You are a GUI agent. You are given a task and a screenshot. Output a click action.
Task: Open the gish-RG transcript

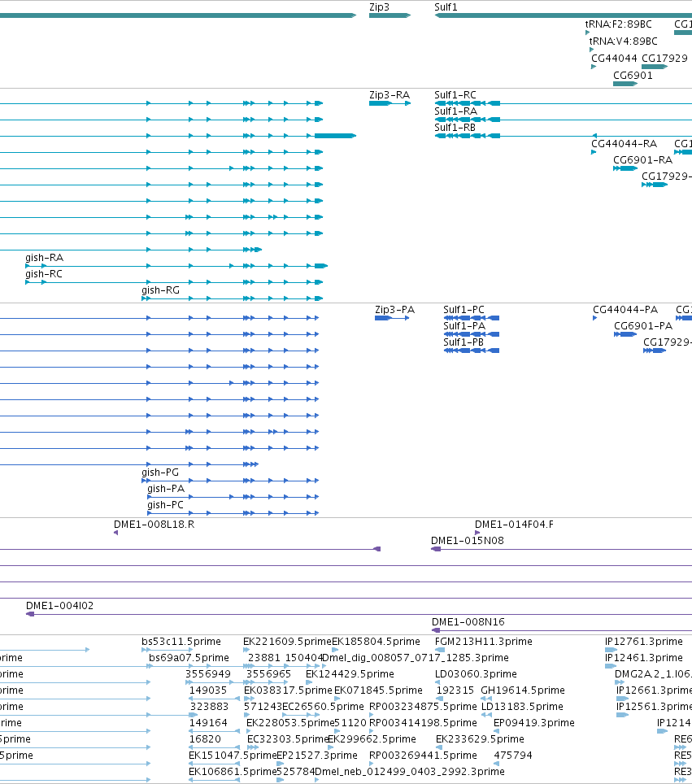pos(232,298)
